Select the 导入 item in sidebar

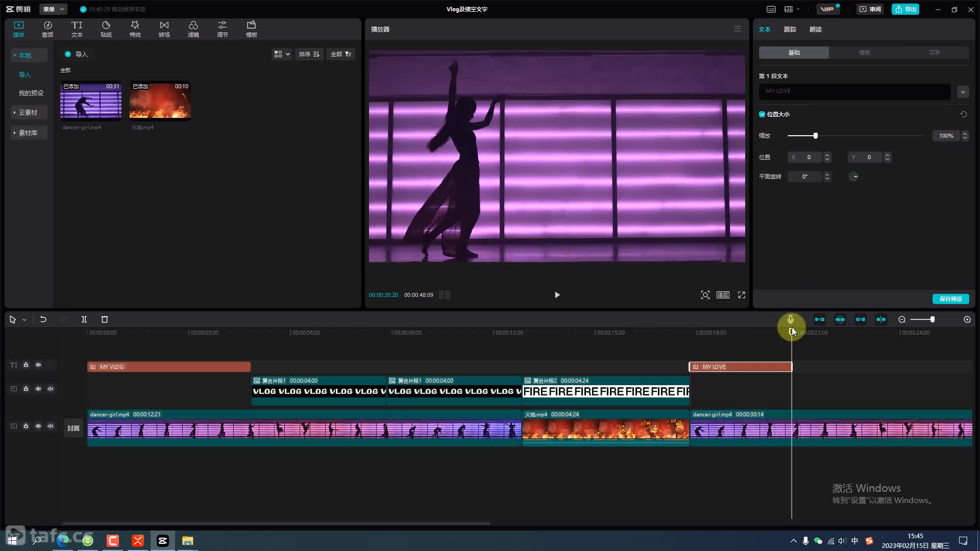pyautogui.click(x=24, y=74)
